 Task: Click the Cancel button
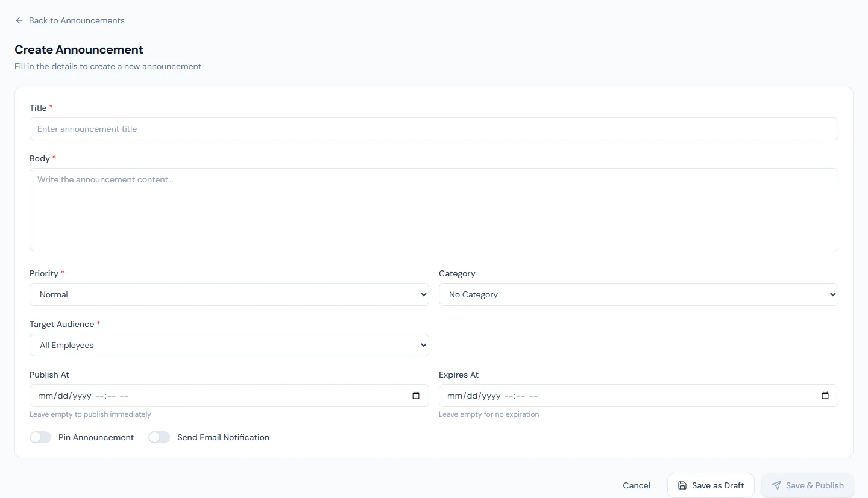(637, 485)
